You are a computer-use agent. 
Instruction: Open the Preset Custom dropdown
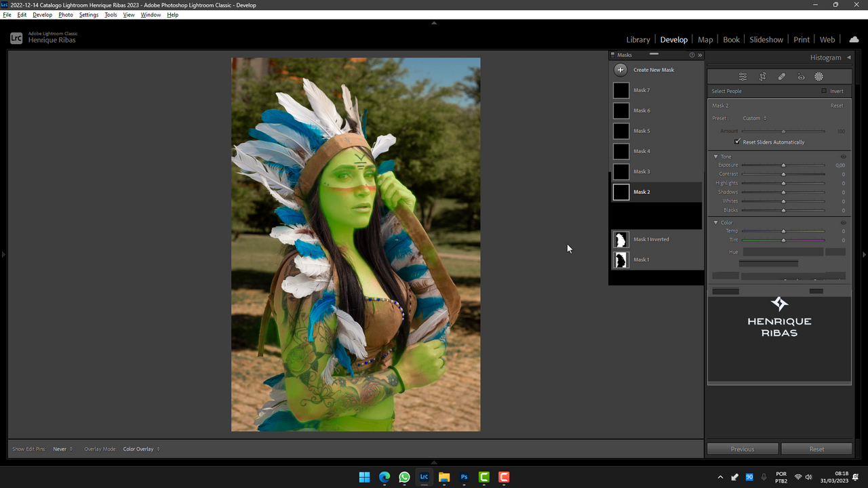pos(754,118)
